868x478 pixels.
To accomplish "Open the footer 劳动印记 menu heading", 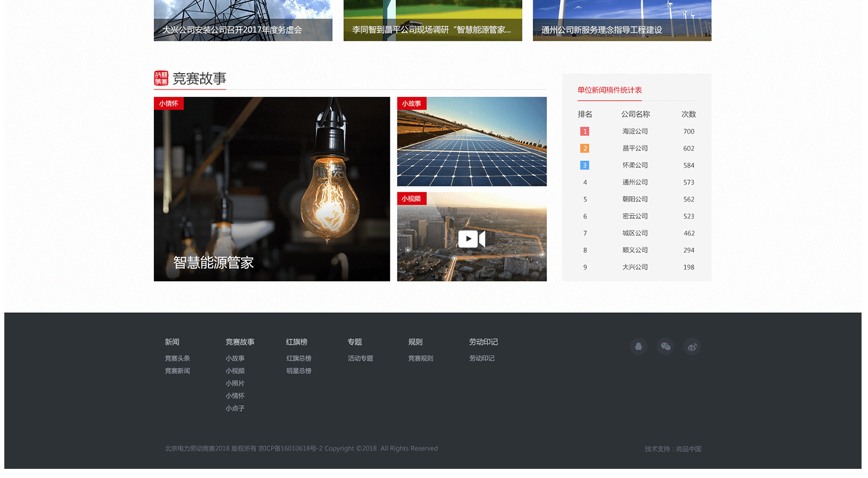I will (x=483, y=342).
